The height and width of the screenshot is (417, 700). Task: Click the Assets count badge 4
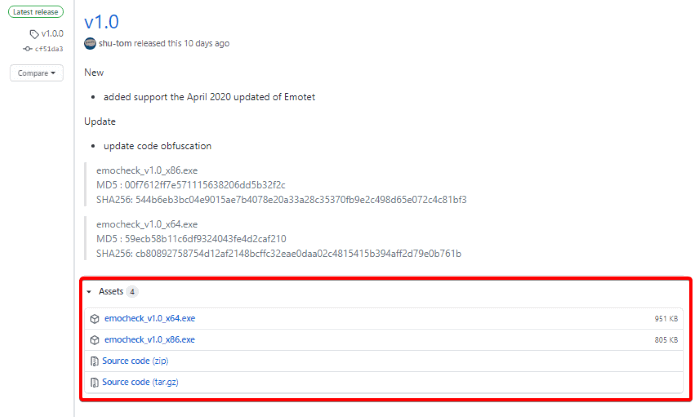[132, 292]
